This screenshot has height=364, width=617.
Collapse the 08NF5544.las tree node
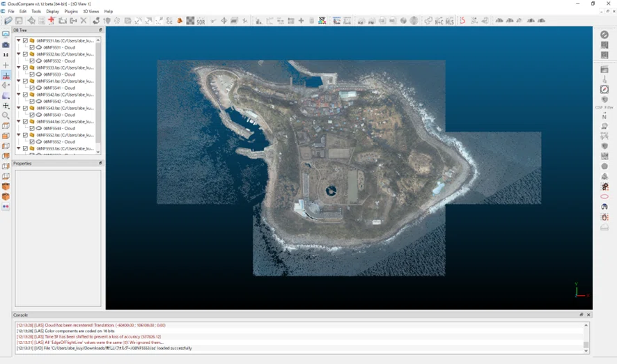tap(19, 122)
